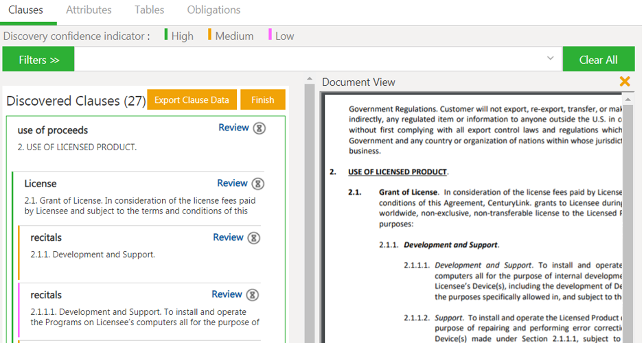Click hourglass icon beside first recitals clause
The height and width of the screenshot is (343, 644).
pyautogui.click(x=253, y=238)
